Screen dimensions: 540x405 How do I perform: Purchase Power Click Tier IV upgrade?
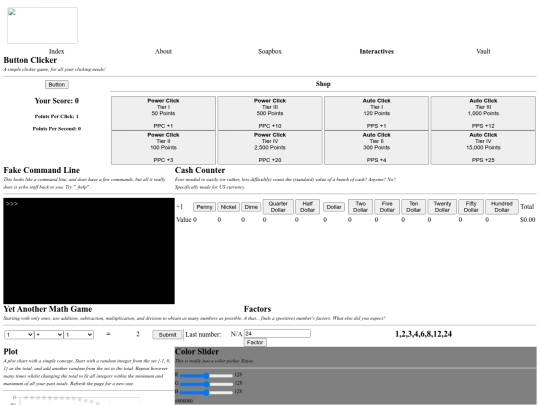[270, 147]
